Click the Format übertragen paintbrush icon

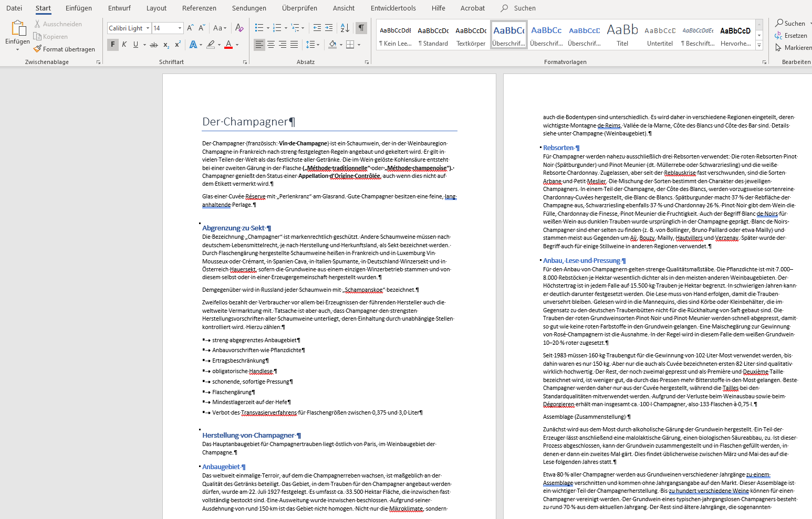[37, 49]
